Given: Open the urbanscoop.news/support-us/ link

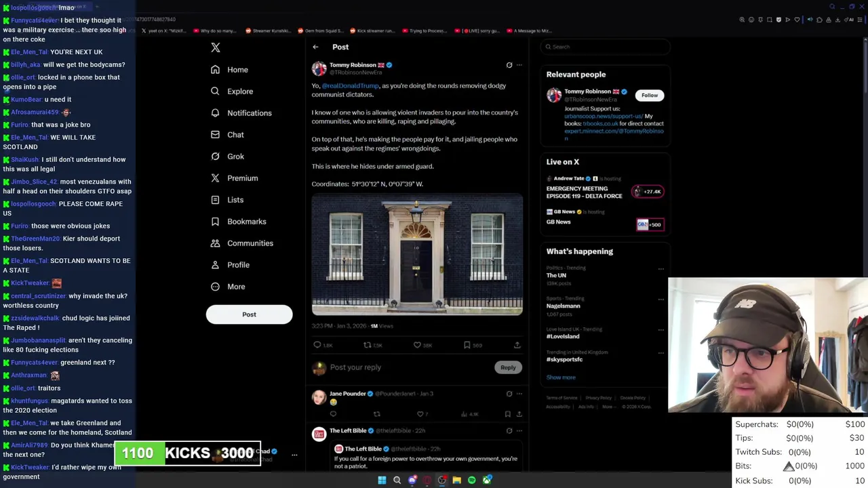Looking at the screenshot, I should point(604,117).
